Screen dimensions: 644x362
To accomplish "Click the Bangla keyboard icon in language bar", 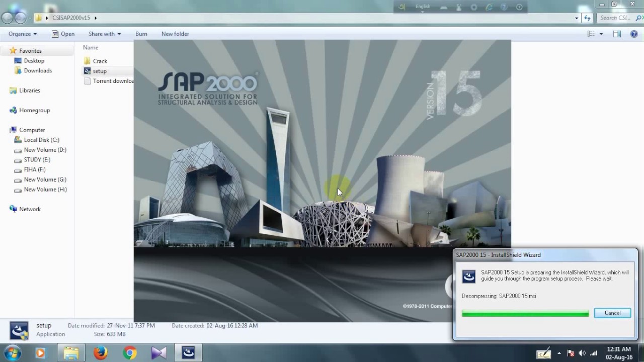I will point(401,7).
